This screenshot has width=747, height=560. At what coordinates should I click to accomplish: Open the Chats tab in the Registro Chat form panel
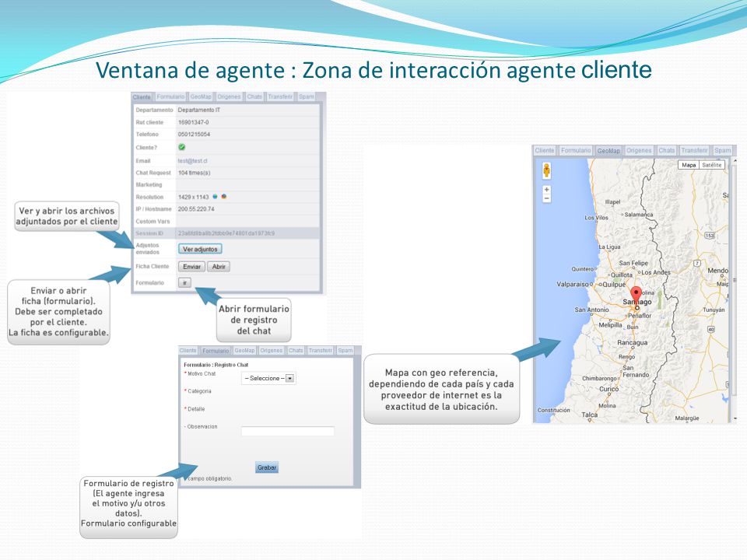click(x=296, y=351)
